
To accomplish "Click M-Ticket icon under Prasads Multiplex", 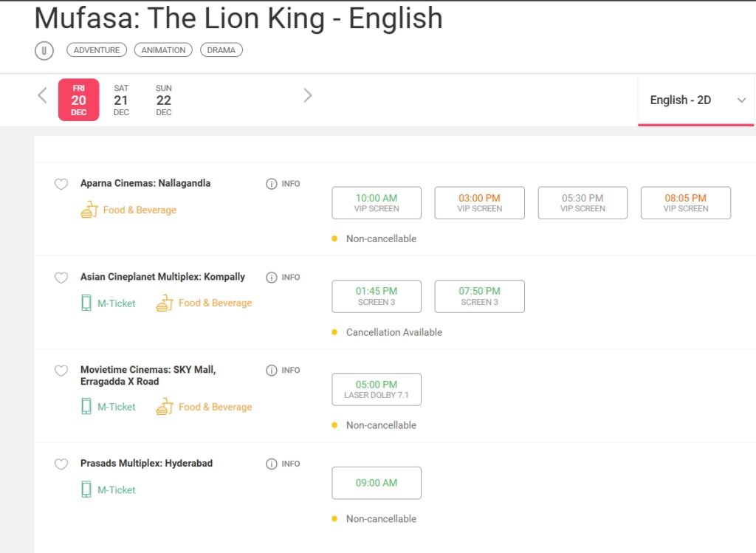I will pyautogui.click(x=86, y=490).
